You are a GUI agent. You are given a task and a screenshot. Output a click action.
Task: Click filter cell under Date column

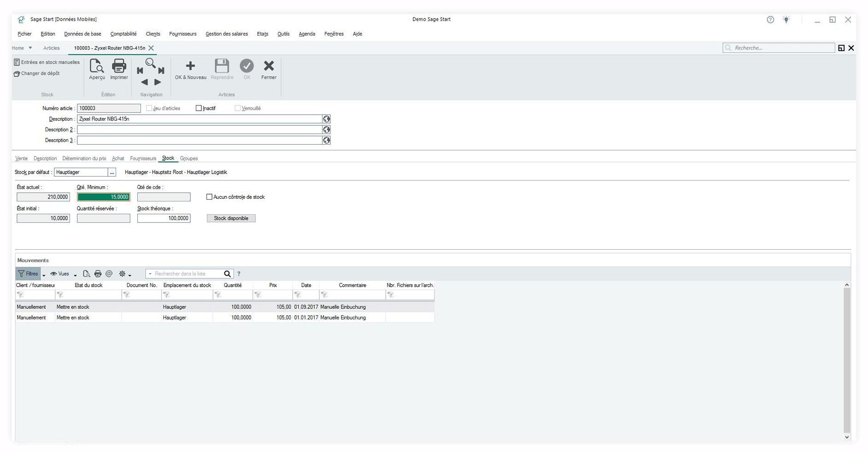pos(306,295)
